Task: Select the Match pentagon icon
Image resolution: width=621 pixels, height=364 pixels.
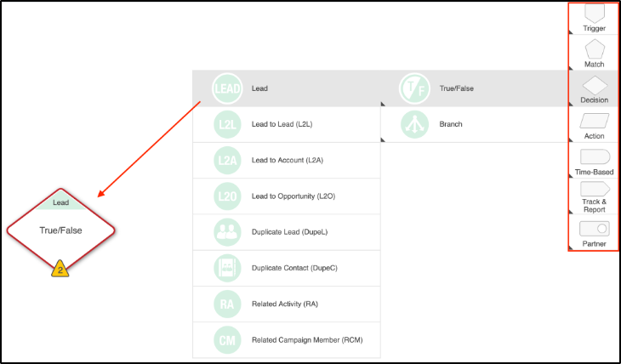Action: [x=594, y=49]
